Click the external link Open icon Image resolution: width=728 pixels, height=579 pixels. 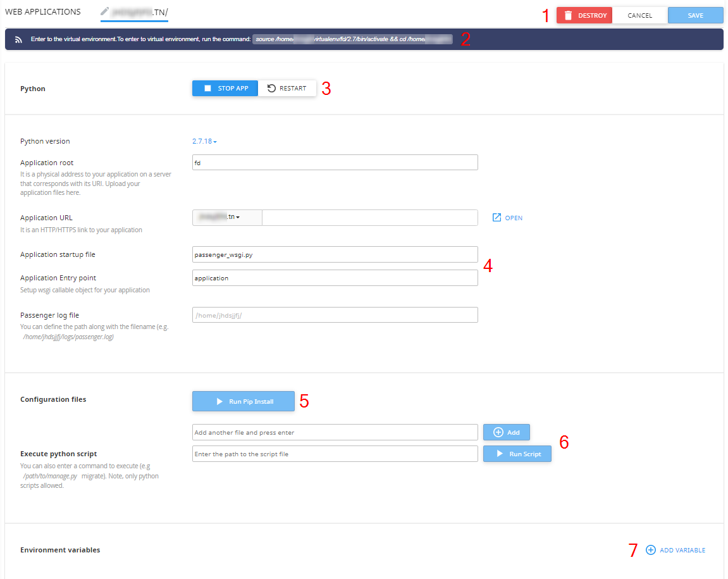coord(497,218)
